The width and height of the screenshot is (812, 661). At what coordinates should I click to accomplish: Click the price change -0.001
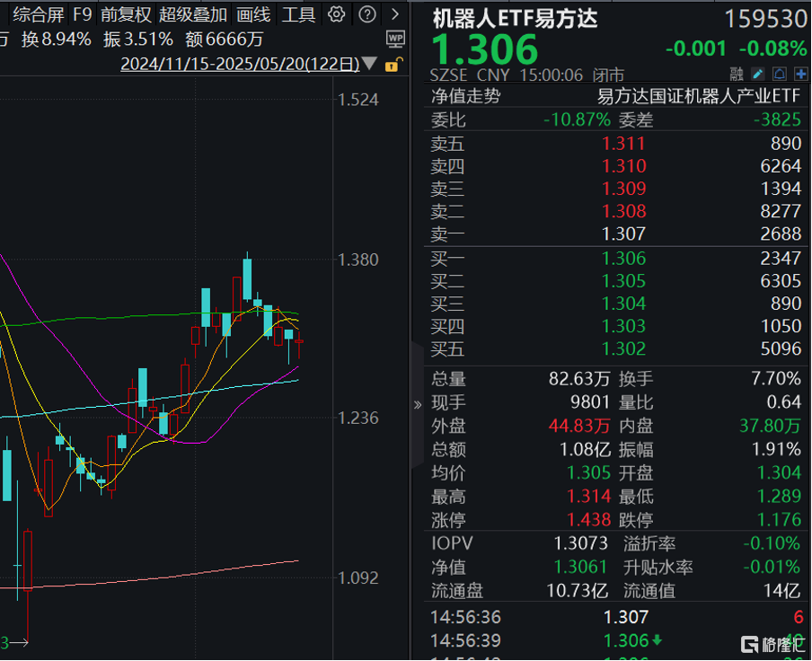[x=696, y=48]
